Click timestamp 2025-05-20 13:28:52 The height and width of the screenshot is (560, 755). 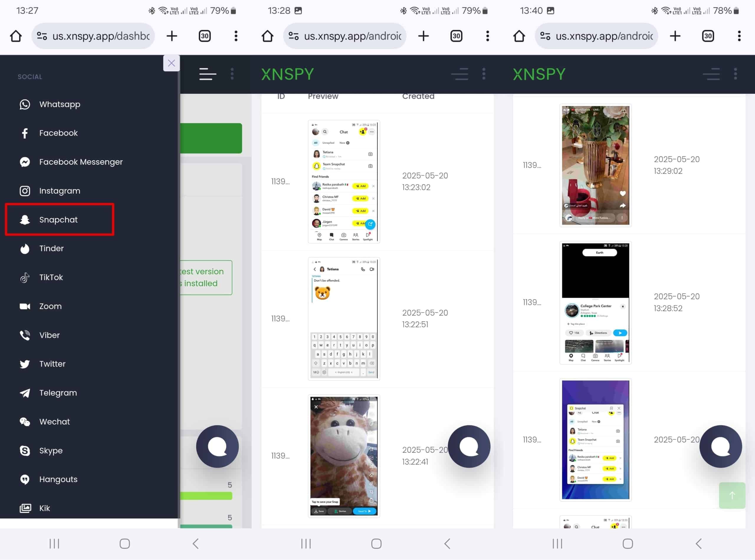[676, 302]
